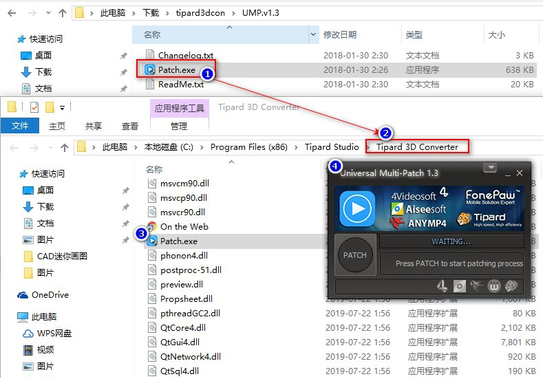Sort by 修改日期 column in upper window
543x392 pixels.
point(360,34)
